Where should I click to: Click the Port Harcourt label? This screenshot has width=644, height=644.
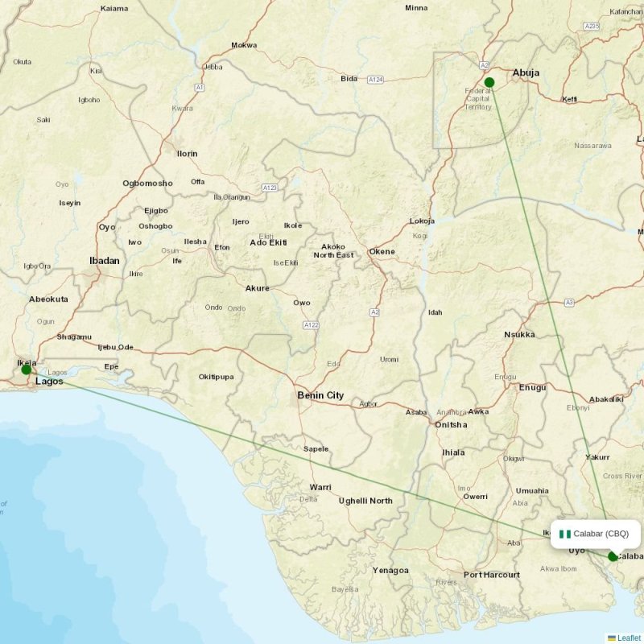coord(492,575)
